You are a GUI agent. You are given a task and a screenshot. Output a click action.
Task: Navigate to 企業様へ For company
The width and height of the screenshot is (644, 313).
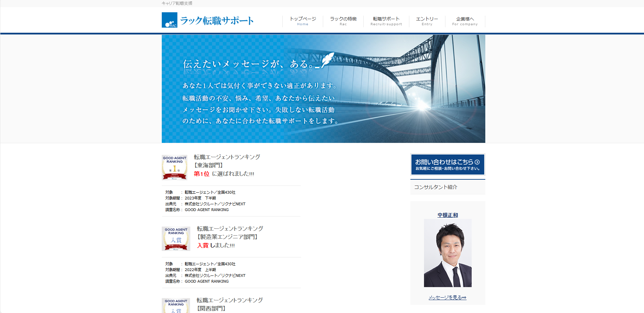(465, 21)
